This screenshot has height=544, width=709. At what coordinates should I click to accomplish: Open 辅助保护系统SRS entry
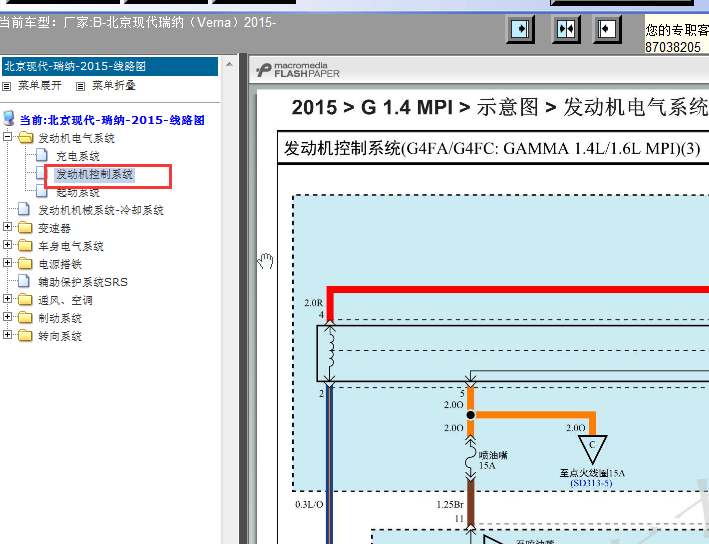coord(83,282)
